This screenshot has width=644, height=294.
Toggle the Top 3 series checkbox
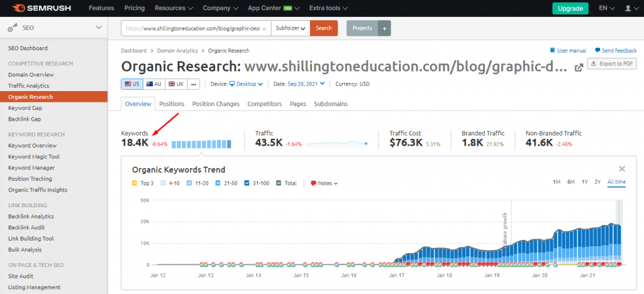(x=135, y=183)
